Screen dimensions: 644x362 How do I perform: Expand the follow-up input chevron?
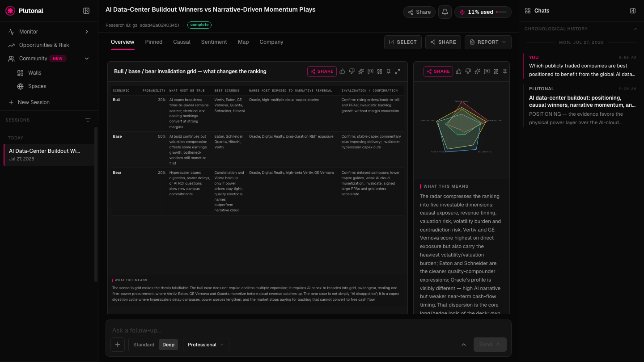coord(464,345)
